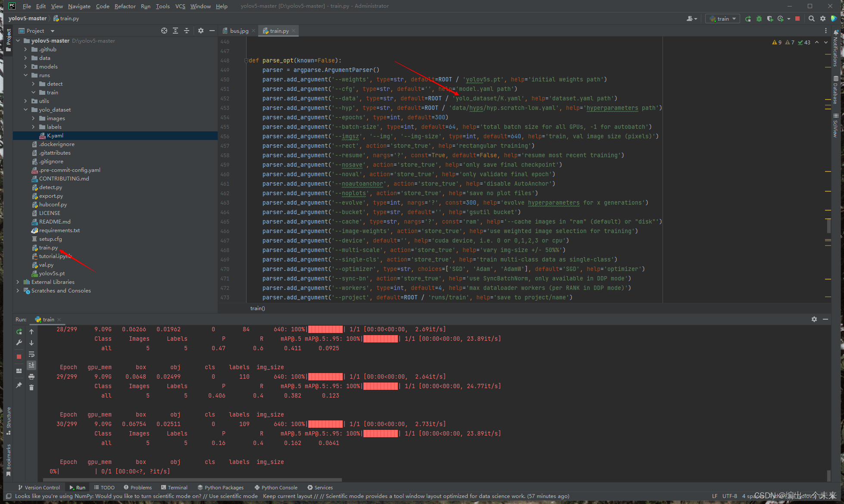
Task: Open the Python Console tool window
Action: (x=276, y=487)
